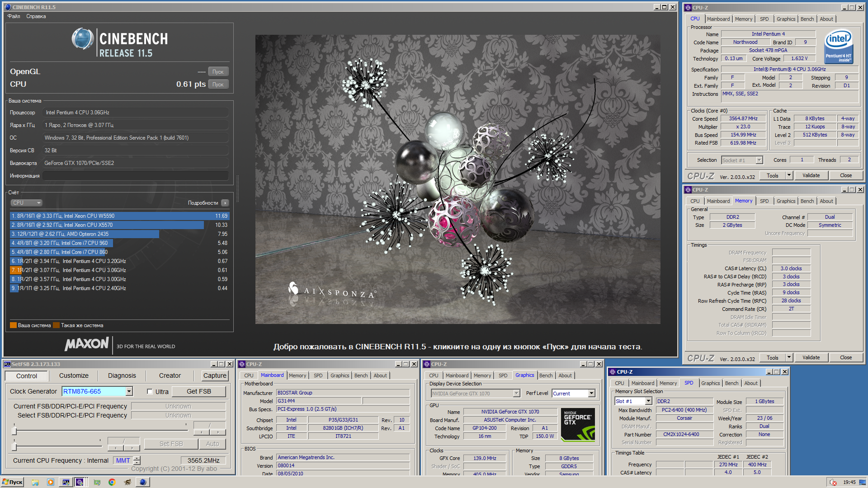Click the MMT stepper arrows in SetFSB
Image resolution: width=868 pixels, height=488 pixels.
click(137, 460)
